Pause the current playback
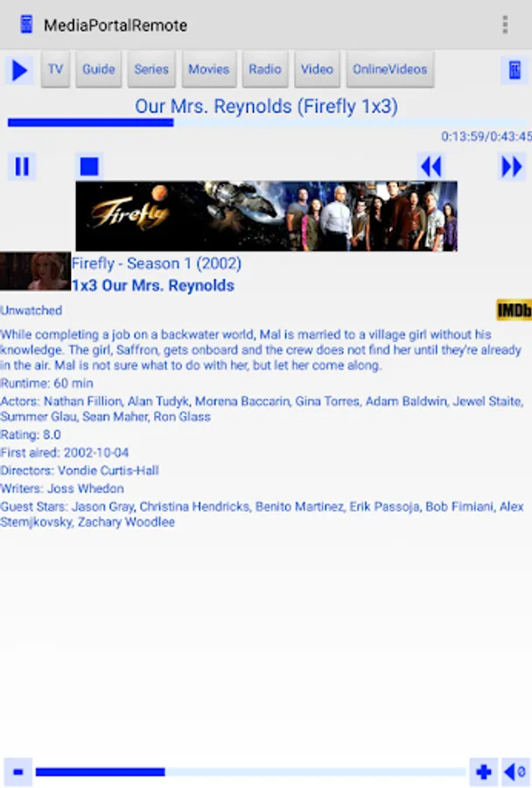The width and height of the screenshot is (532, 788). (22, 166)
